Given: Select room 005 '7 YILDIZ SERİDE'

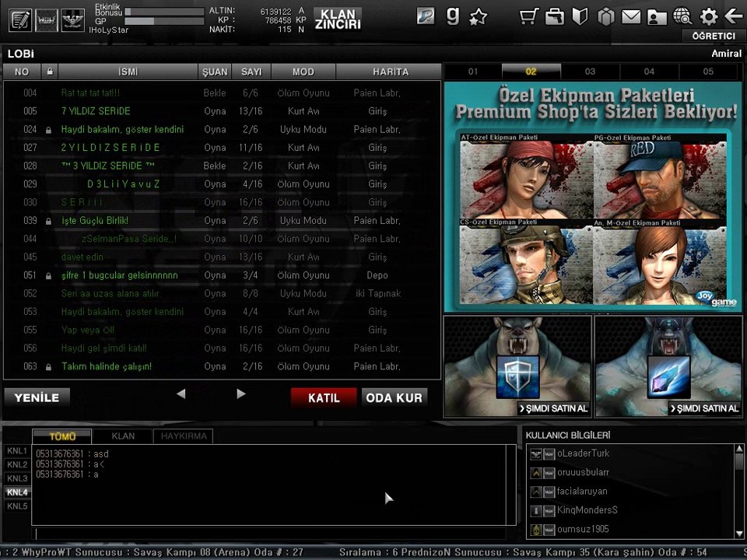Looking at the screenshot, I should coord(222,111).
